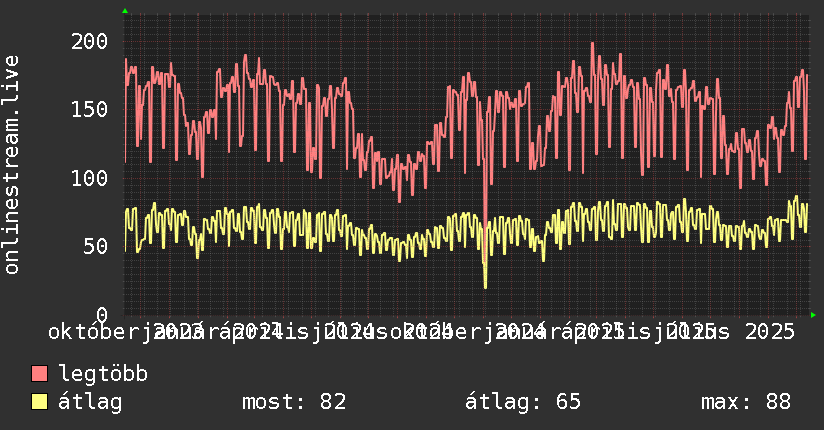The image size is (824, 430).
Task: Click the 'átlag: 65' average value
Action: pyautogui.click(x=523, y=402)
